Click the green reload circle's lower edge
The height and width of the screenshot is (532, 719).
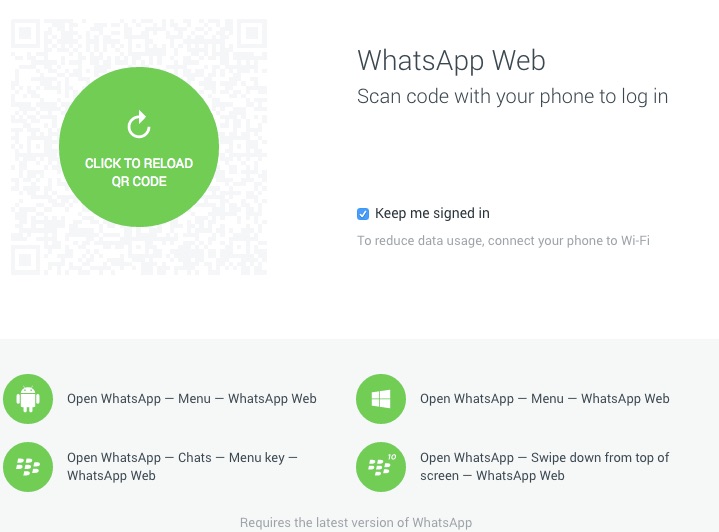pyautogui.click(x=139, y=222)
